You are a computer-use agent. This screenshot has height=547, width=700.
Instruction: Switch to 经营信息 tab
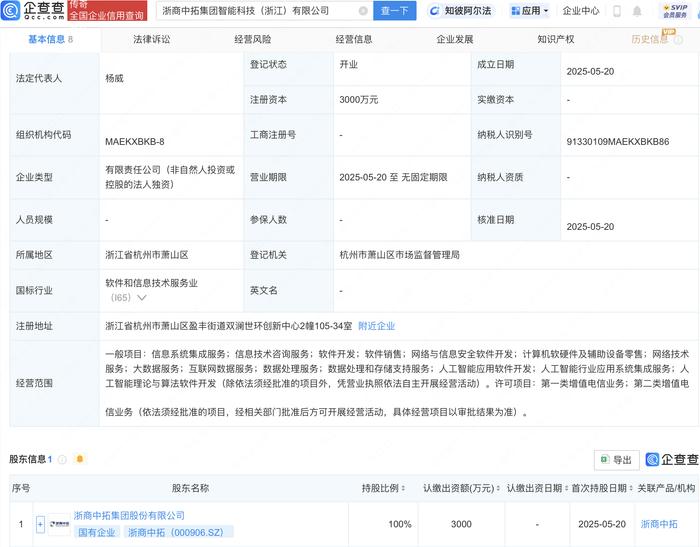(x=354, y=39)
